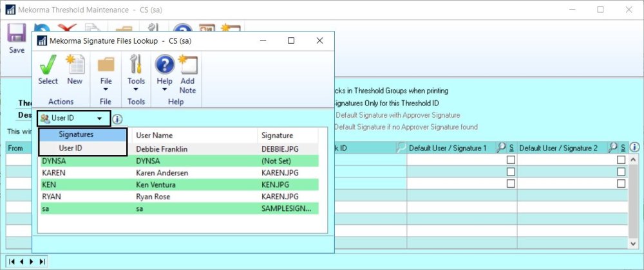
Task: Click the SAMPLESIGN... signature cell
Action: coord(286,208)
